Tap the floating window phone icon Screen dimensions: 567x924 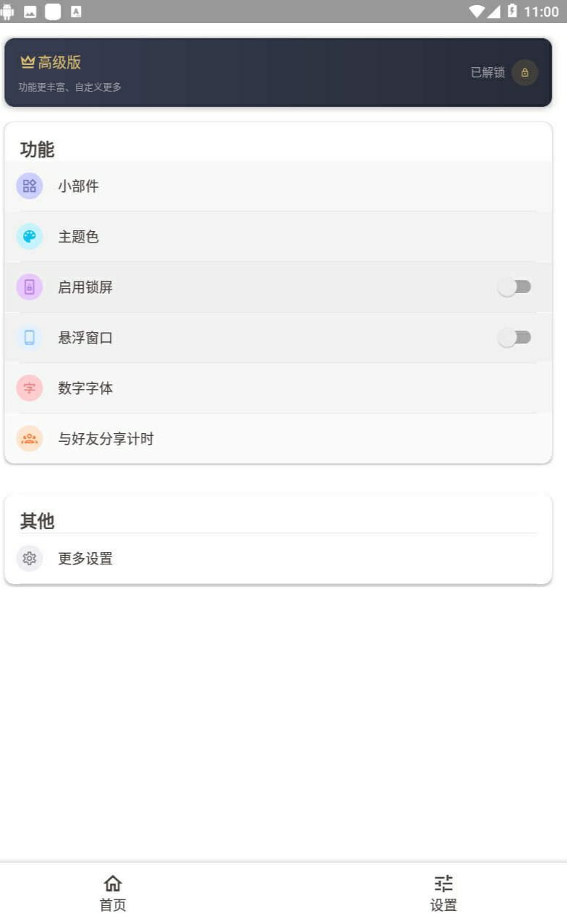point(30,338)
